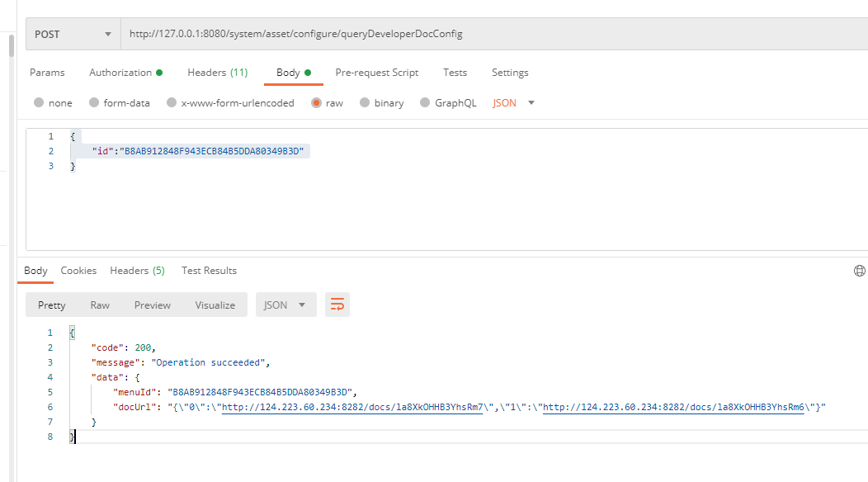This screenshot has width=868, height=482.
Task: Switch to the Params tab
Action: [47, 73]
